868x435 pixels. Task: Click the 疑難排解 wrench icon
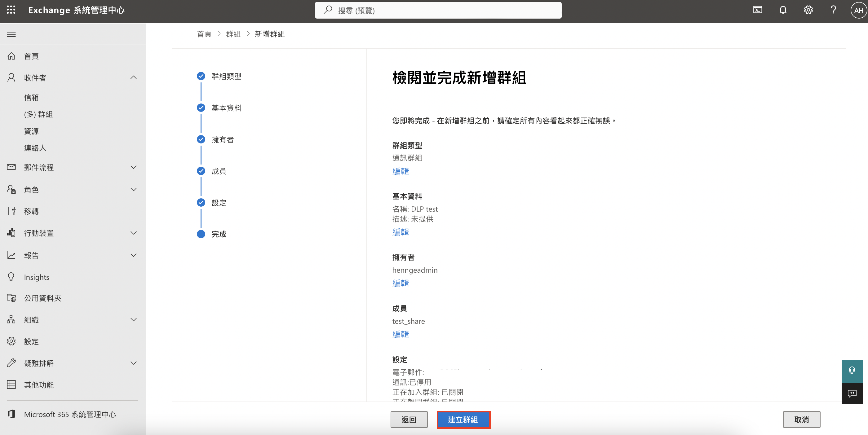[11, 362]
